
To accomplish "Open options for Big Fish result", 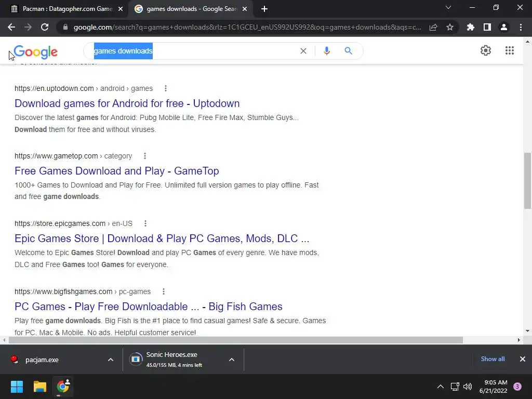I will point(164,291).
